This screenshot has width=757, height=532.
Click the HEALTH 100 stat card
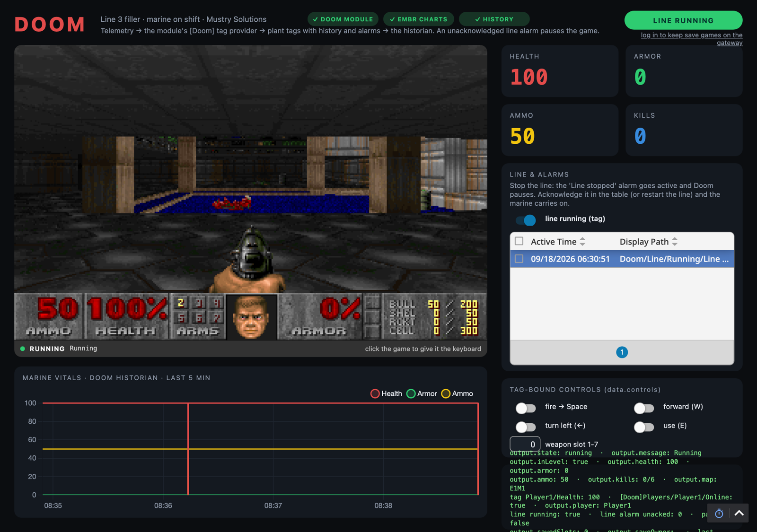click(560, 71)
